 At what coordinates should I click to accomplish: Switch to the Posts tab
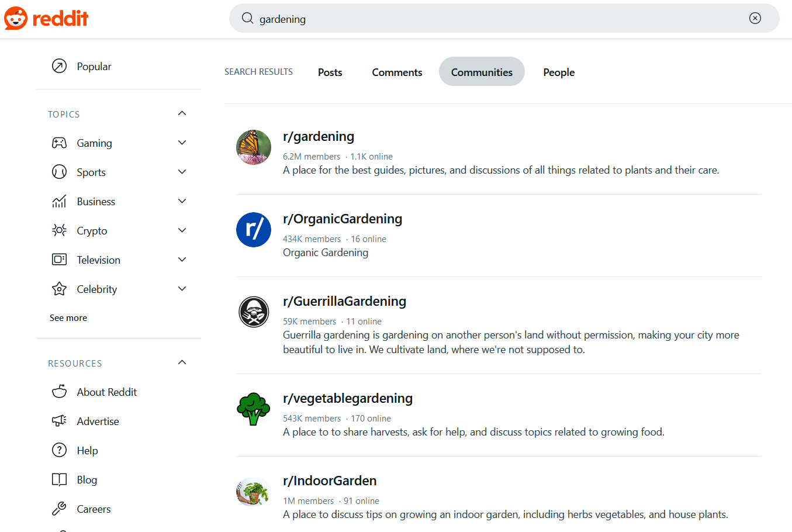tap(330, 72)
